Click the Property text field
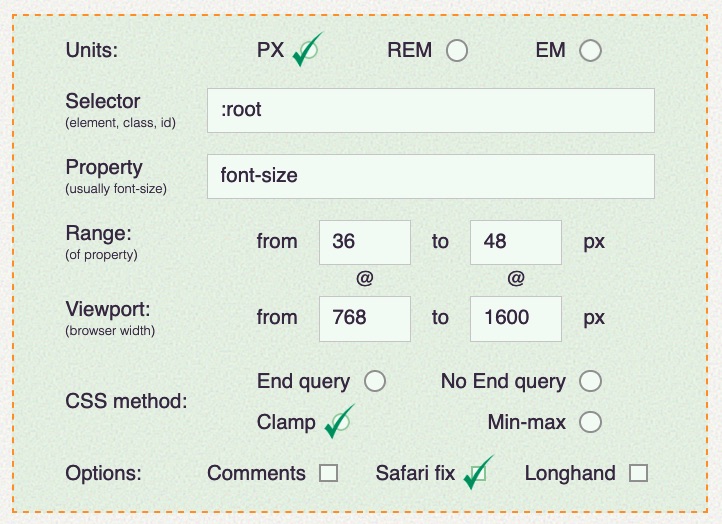Viewport: 722px width, 524px height. (430, 176)
